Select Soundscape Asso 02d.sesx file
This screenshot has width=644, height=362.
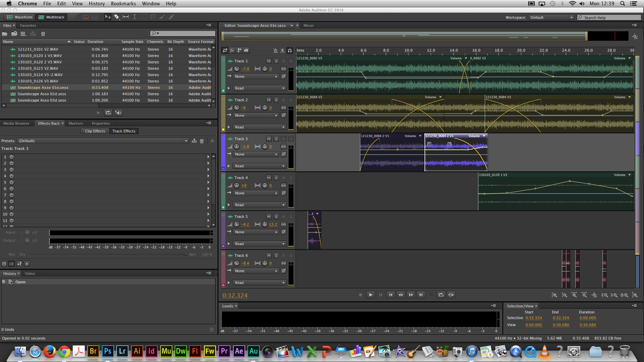tap(42, 94)
